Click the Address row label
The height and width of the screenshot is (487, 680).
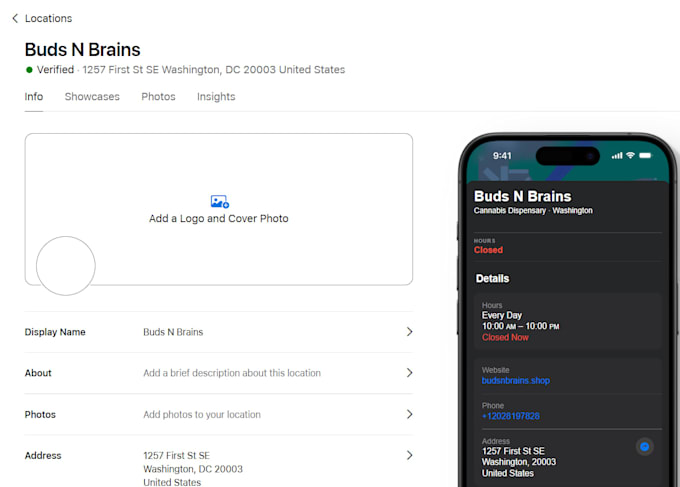point(43,455)
